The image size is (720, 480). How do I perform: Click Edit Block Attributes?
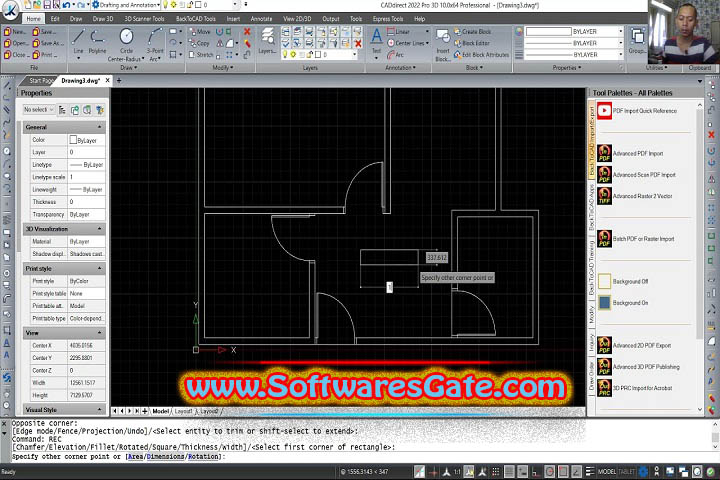click(481, 55)
